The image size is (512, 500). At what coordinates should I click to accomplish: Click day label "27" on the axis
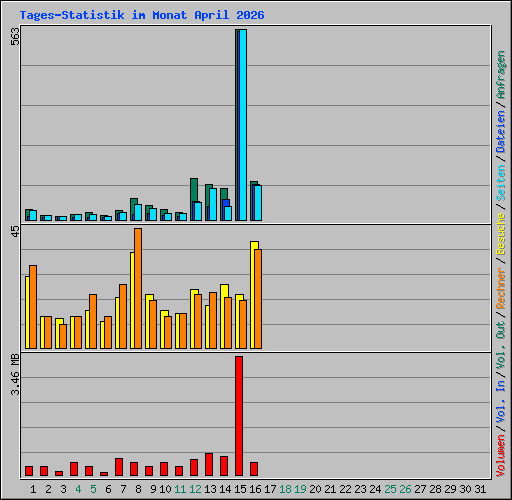[420, 489]
